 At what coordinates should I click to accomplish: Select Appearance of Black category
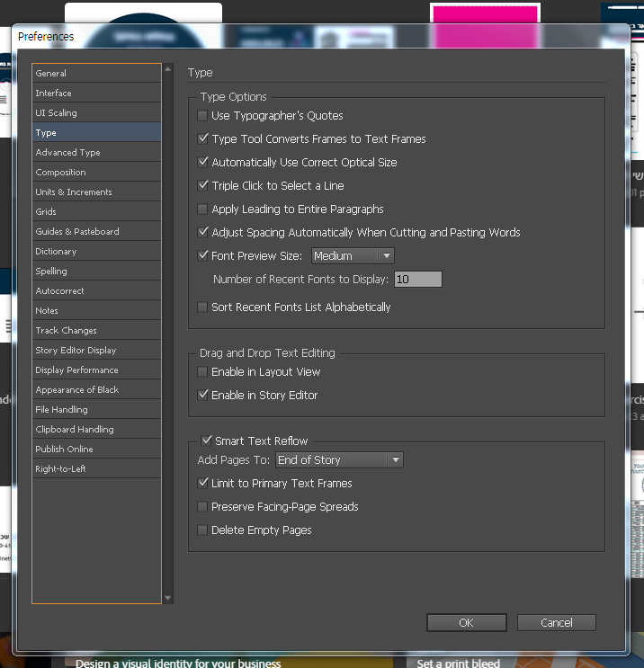pyautogui.click(x=97, y=389)
